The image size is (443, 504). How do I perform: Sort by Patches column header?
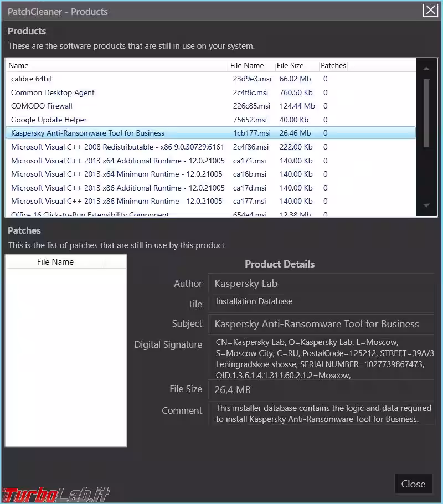pos(333,65)
